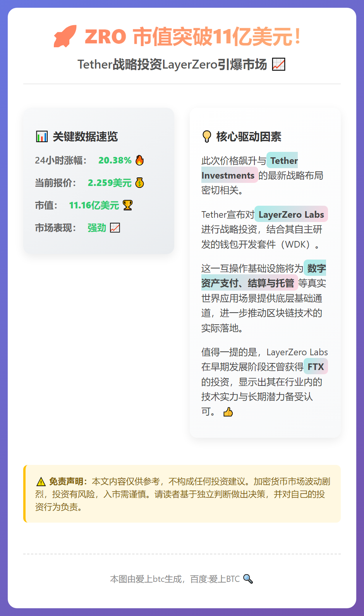Click the rocket icon beside ZRO headline
364x616 pixels.
coord(65,36)
